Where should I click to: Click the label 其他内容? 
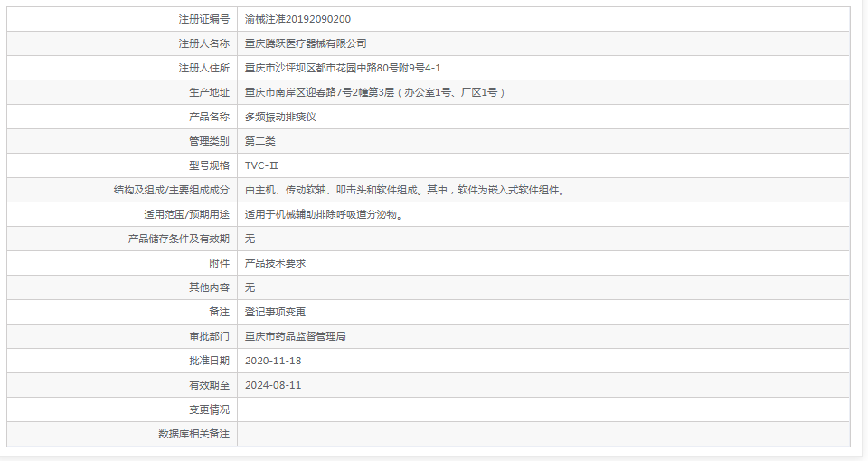point(209,287)
